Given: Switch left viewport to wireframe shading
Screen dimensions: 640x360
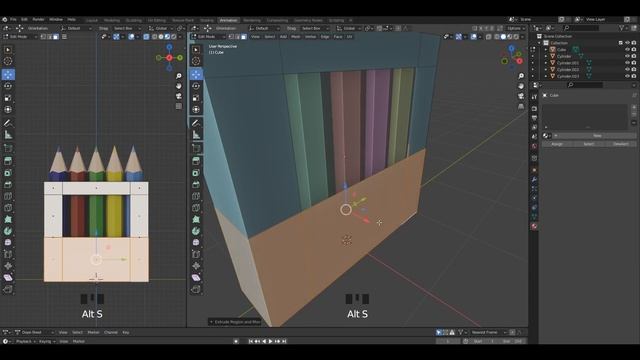Looking at the screenshot, I should click(x=154, y=37).
